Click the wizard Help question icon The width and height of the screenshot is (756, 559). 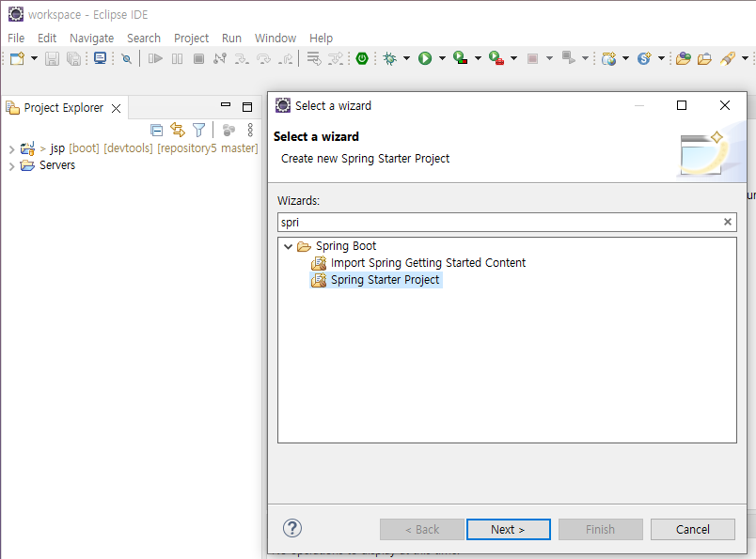292,529
